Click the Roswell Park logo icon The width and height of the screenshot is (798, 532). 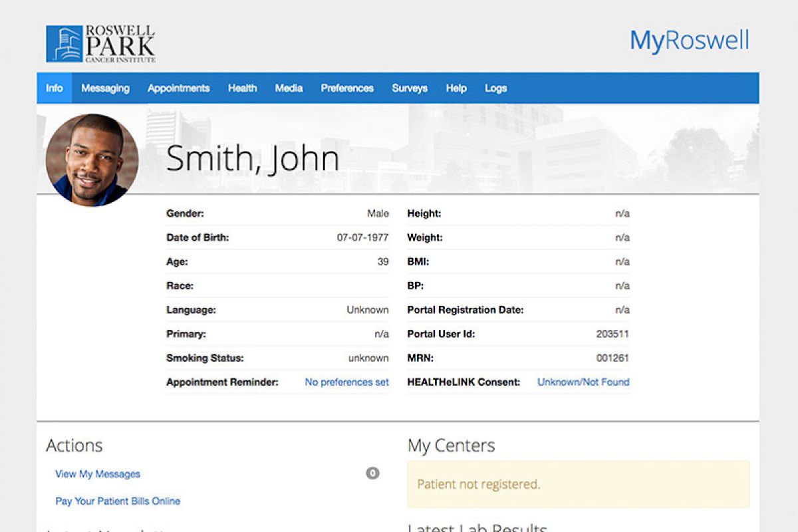pos(65,44)
